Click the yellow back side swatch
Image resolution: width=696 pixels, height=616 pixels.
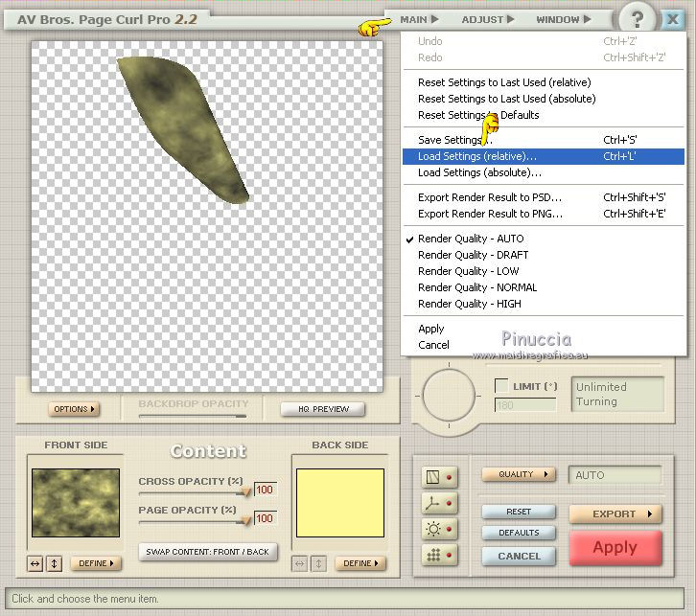click(x=340, y=503)
